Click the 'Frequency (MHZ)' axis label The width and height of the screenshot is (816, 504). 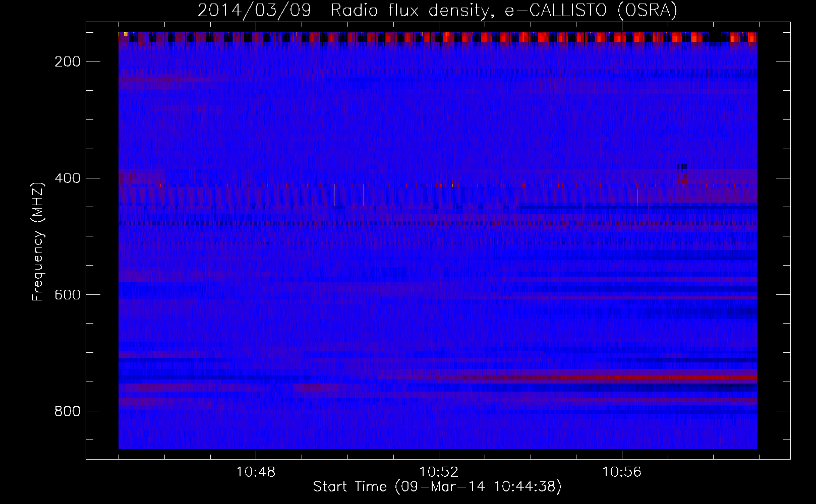(x=38, y=242)
